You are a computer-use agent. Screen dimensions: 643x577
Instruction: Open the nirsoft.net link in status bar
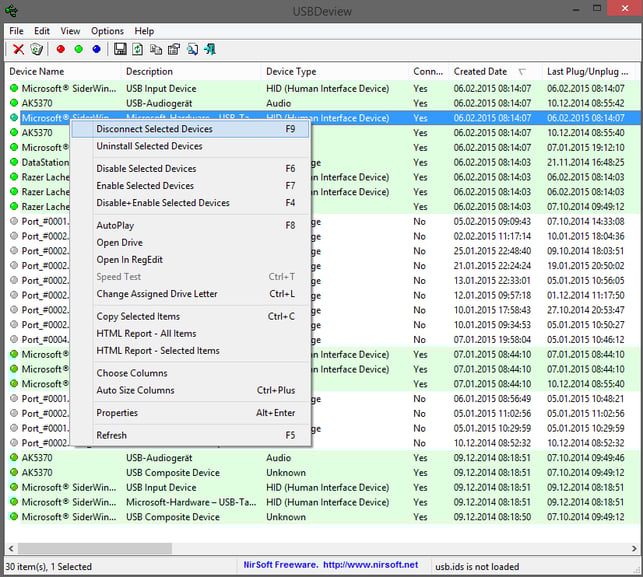coord(374,566)
